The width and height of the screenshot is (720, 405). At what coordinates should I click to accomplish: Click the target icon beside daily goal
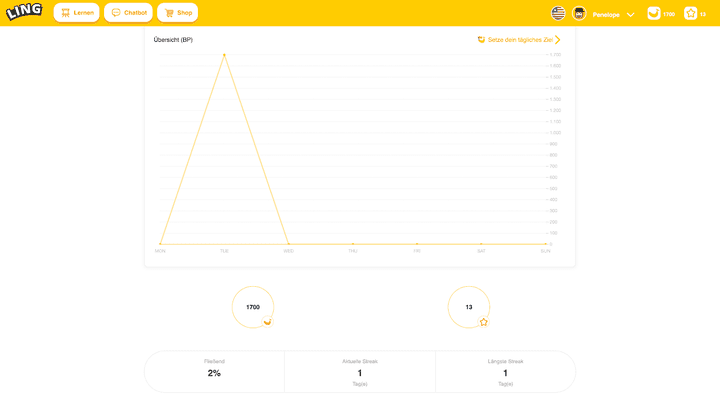[x=481, y=40]
